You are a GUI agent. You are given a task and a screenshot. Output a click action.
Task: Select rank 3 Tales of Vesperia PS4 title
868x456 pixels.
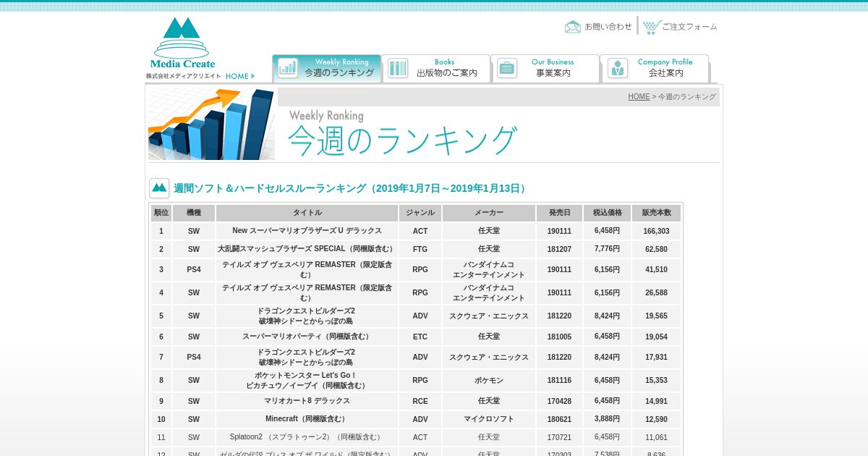coord(307,270)
